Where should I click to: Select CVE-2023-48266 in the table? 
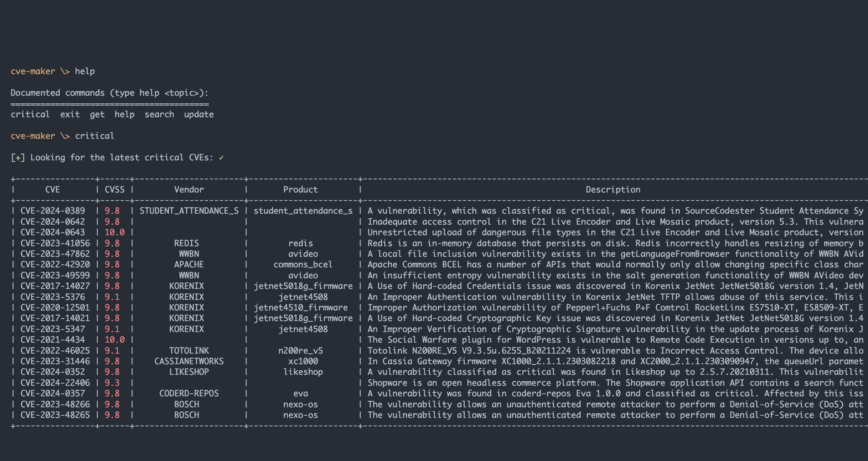(x=55, y=404)
